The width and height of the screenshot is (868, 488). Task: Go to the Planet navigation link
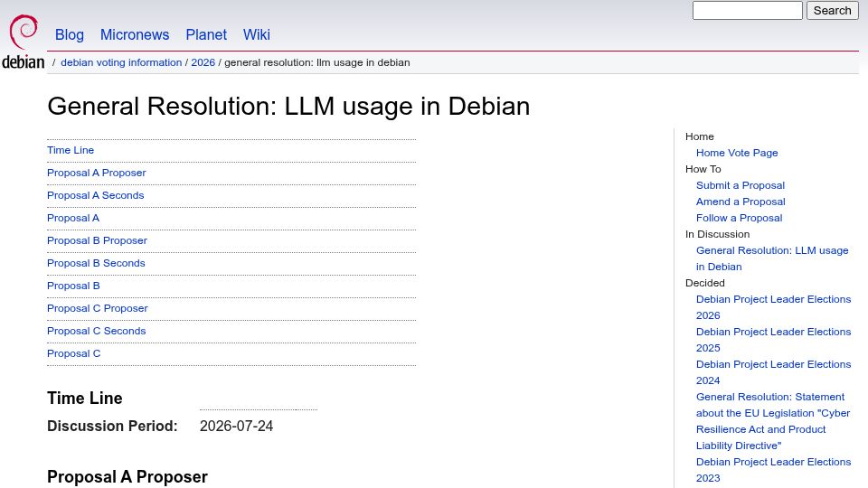tap(206, 35)
